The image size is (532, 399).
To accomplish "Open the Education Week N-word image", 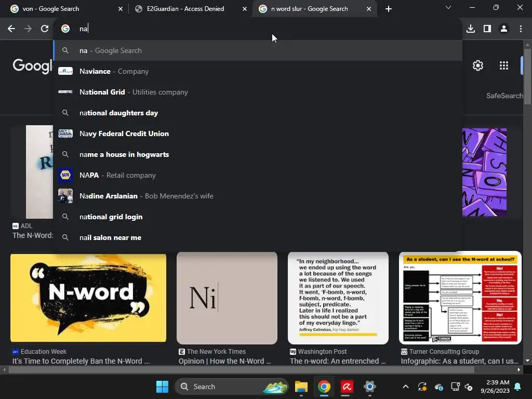I will tap(88, 298).
